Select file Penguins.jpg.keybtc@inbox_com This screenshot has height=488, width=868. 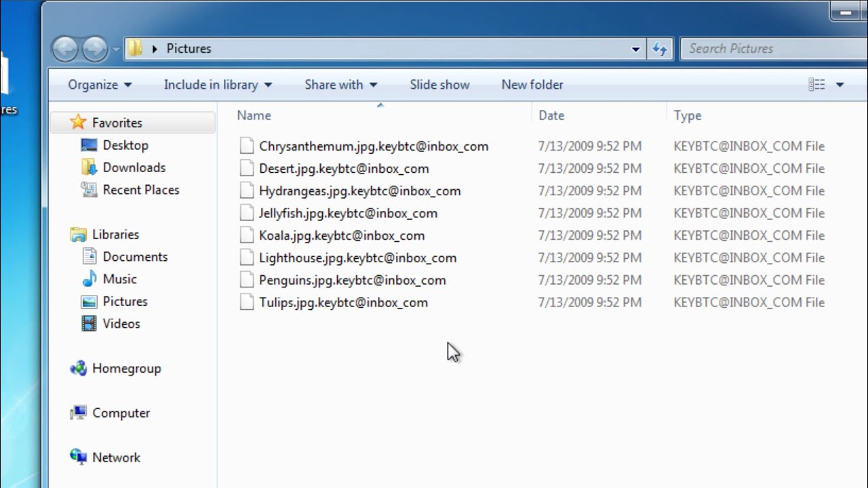tap(352, 281)
